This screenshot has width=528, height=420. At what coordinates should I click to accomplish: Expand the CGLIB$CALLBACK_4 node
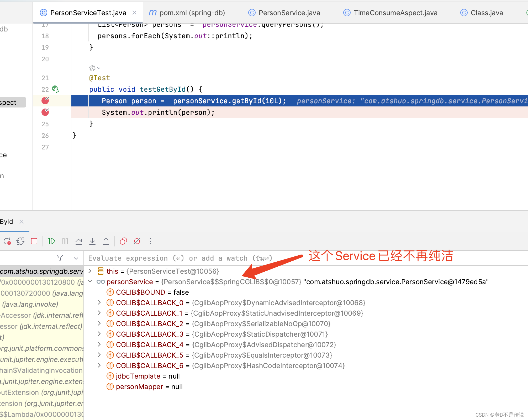pyautogui.click(x=99, y=344)
